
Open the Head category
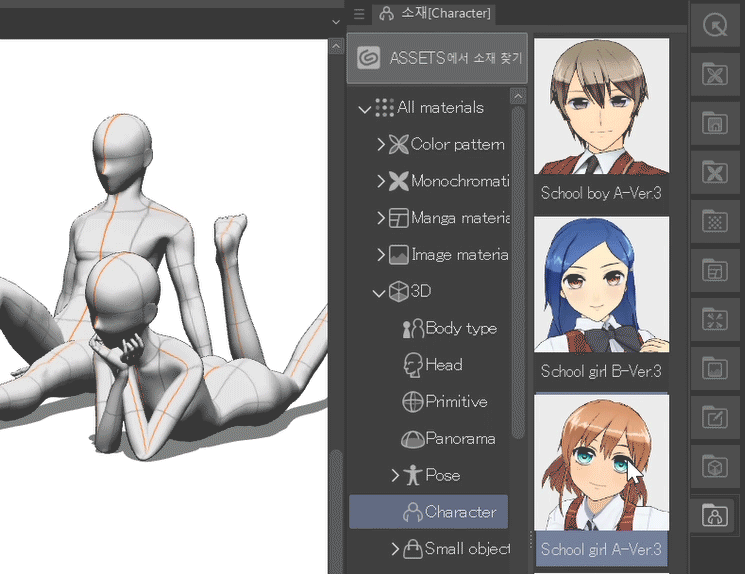coord(444,365)
